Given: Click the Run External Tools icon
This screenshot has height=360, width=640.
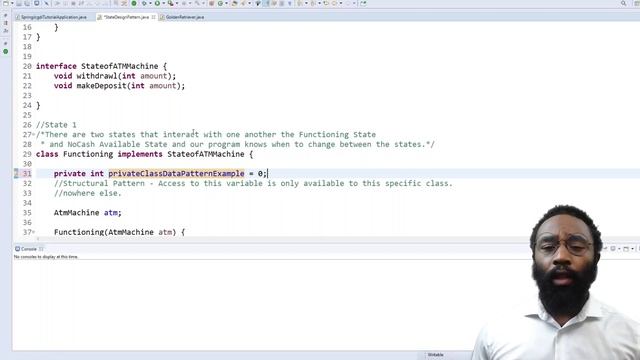Looking at the screenshot, I should point(171,3).
